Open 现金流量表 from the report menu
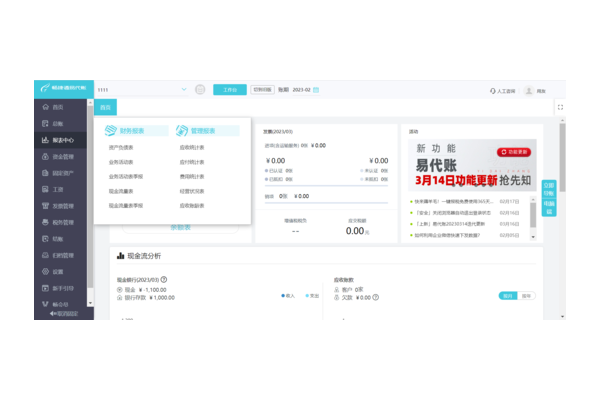 121,191
